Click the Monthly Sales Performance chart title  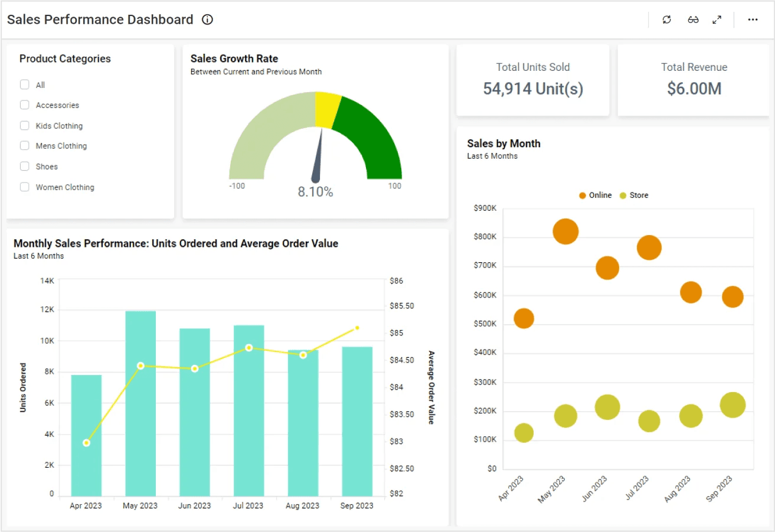[176, 243]
